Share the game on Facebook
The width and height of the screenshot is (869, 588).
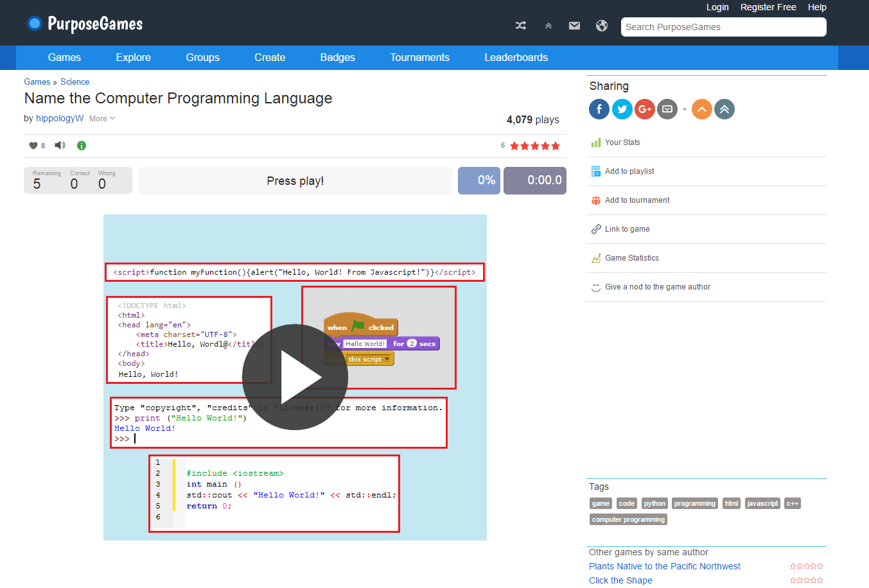[x=599, y=109]
